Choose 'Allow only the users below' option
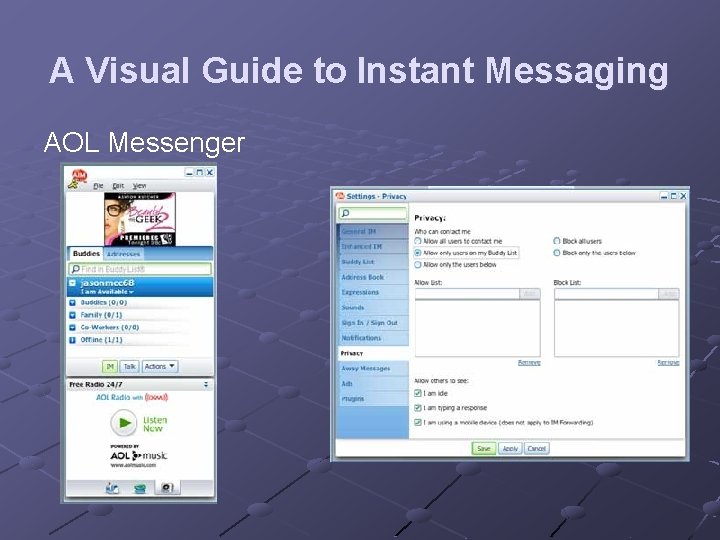The height and width of the screenshot is (540, 720). pos(418,265)
